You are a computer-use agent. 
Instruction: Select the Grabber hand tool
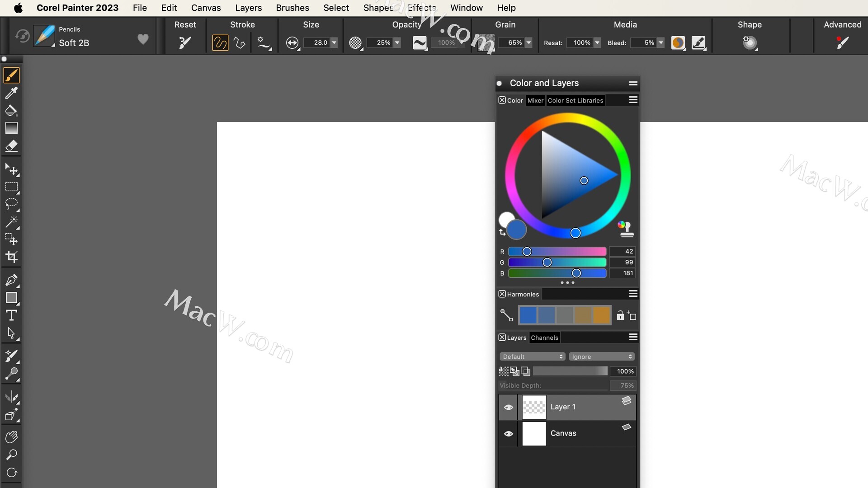pos(11,437)
